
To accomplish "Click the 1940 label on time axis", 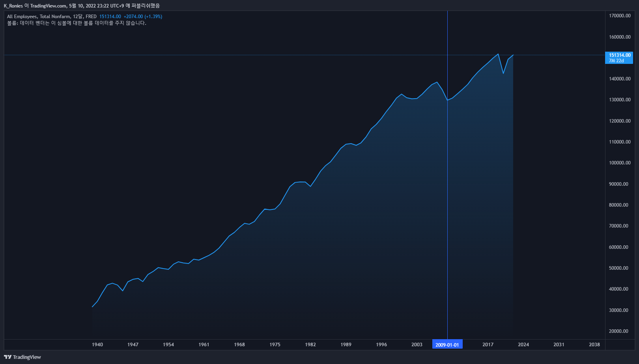I will click(97, 345).
